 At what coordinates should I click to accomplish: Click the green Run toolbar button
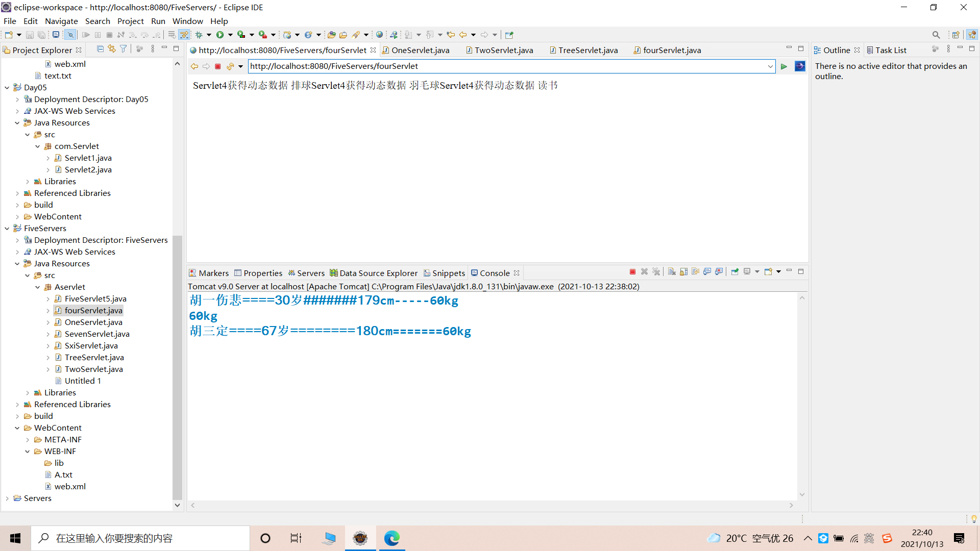coord(220,35)
